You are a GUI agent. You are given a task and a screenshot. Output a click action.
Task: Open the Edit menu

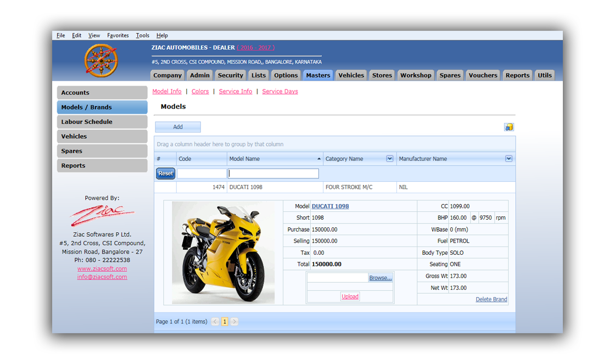(76, 35)
